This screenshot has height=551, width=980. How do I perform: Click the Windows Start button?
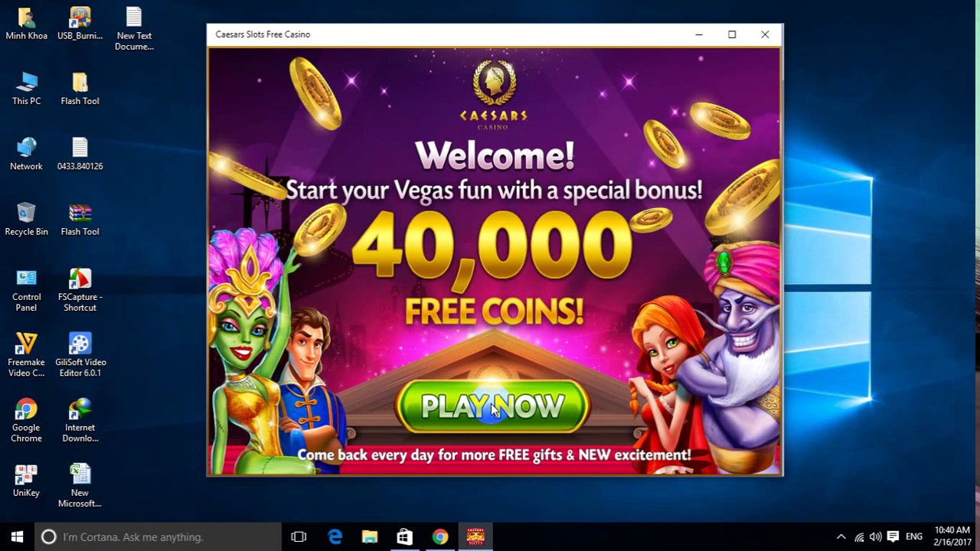(17, 536)
